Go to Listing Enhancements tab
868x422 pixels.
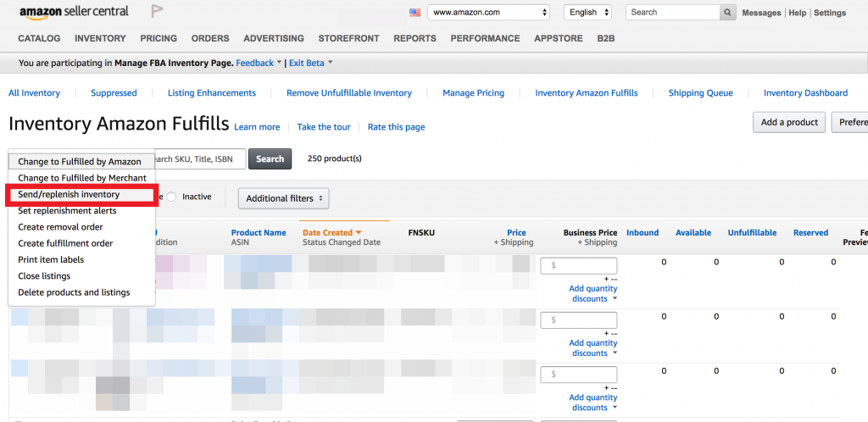coord(211,93)
